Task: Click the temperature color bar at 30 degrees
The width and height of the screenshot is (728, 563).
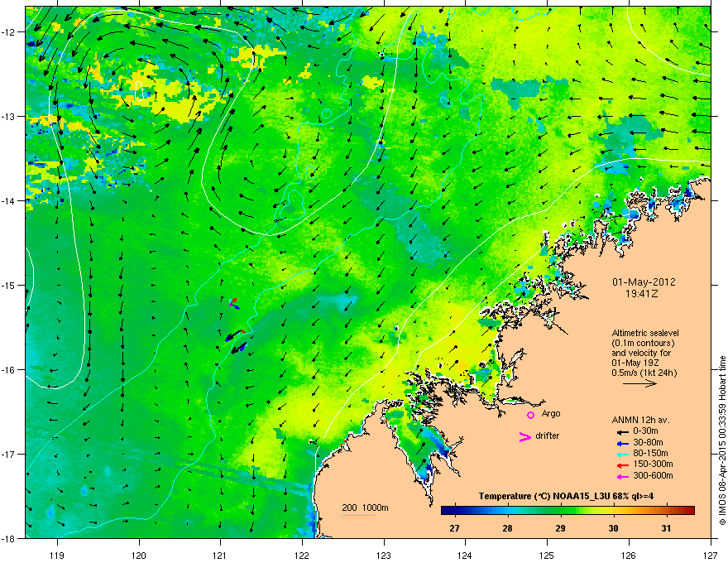Action: (613, 511)
